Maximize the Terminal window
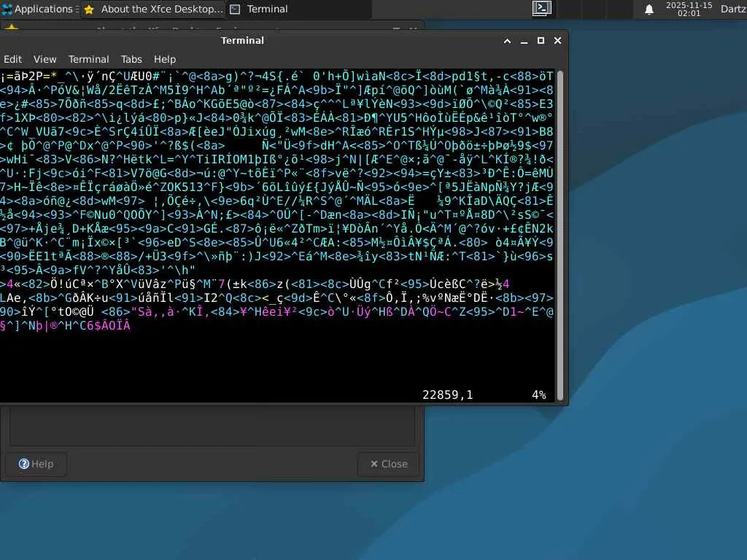747x560 pixels. pos(541,41)
